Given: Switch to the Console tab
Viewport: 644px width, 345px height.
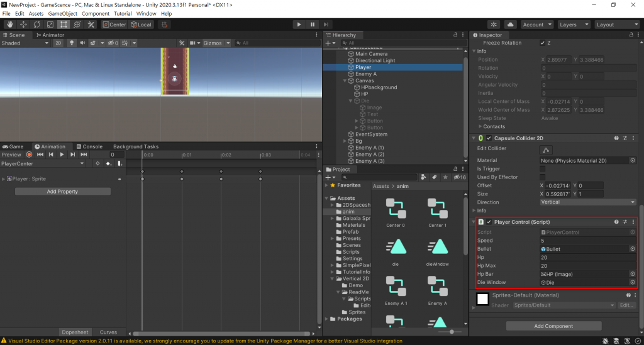Looking at the screenshot, I should (x=89, y=146).
